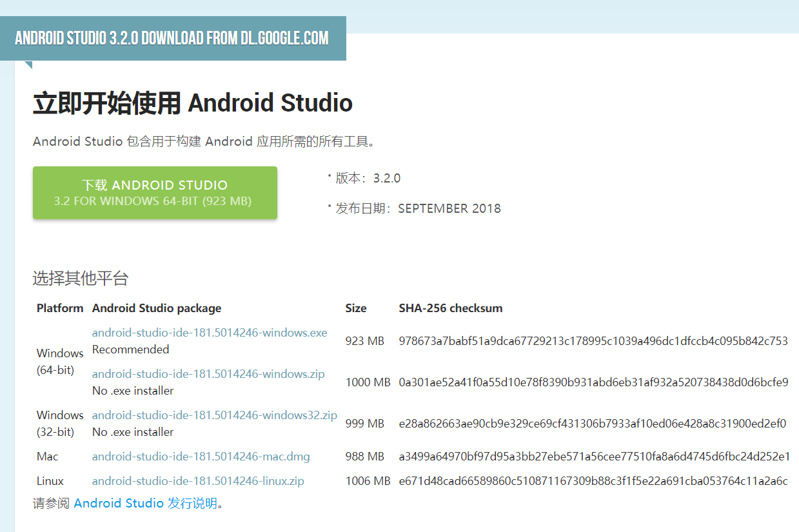Click the 988 MB size cell
Screen dimensions: 799x532
[365, 457]
